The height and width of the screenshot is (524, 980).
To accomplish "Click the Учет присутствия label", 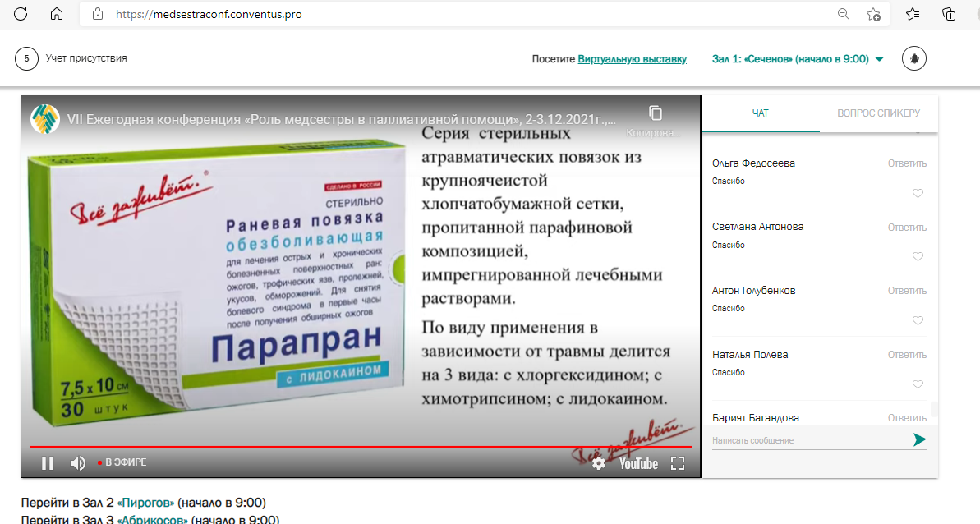I will click(86, 58).
